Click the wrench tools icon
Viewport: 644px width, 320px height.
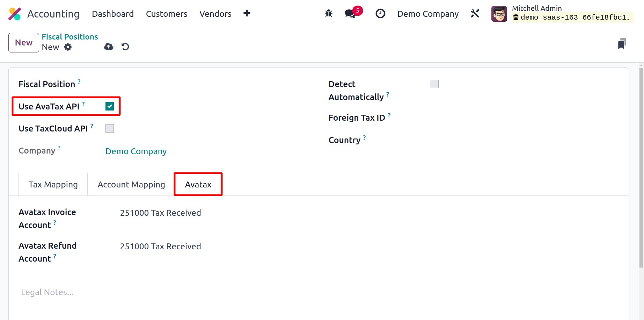tap(475, 14)
